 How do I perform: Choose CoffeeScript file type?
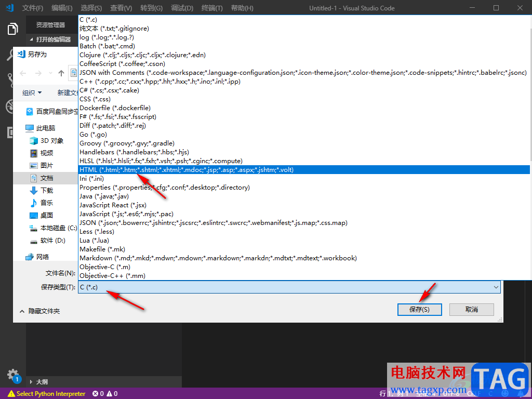click(x=304, y=64)
